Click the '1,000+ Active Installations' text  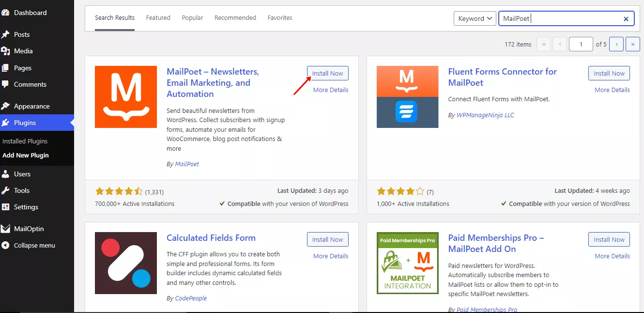(413, 204)
